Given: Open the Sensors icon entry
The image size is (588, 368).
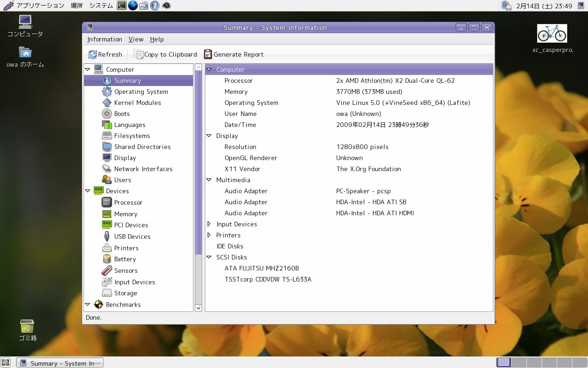Looking at the screenshot, I should [x=107, y=270].
